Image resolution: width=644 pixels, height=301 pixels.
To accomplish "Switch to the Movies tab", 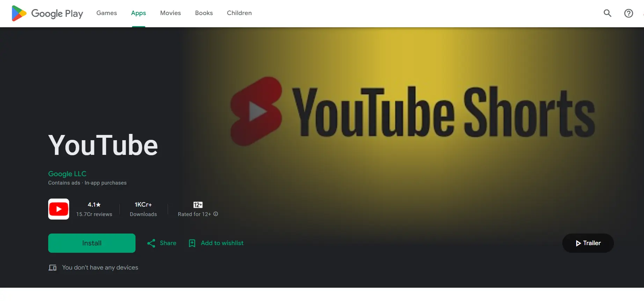I will [170, 13].
